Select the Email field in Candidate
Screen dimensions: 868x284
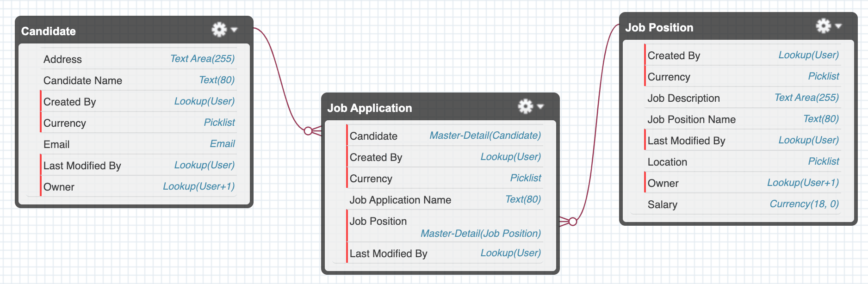pos(56,144)
